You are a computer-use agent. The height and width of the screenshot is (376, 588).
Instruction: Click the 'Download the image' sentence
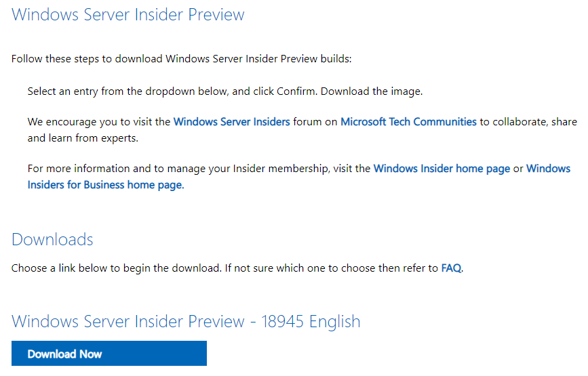[372, 91]
